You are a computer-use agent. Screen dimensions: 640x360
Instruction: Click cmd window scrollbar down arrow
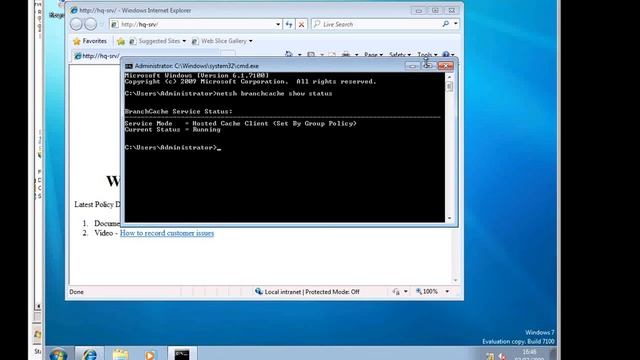(449, 218)
